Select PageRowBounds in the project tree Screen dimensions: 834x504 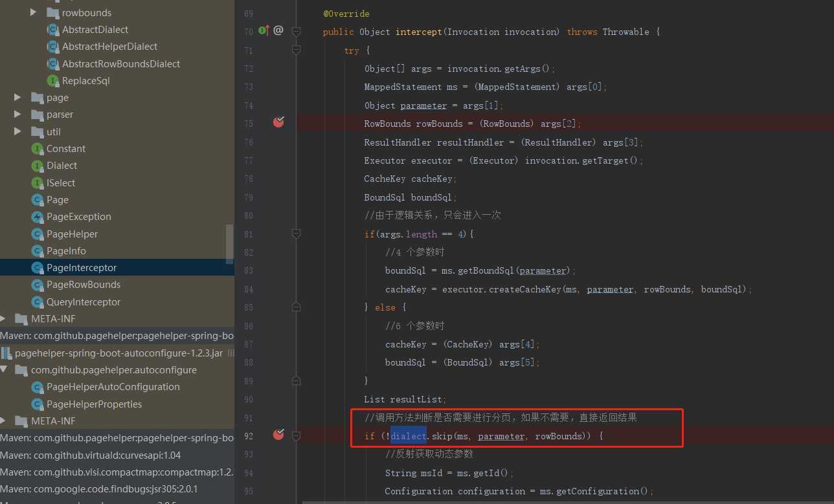(84, 285)
